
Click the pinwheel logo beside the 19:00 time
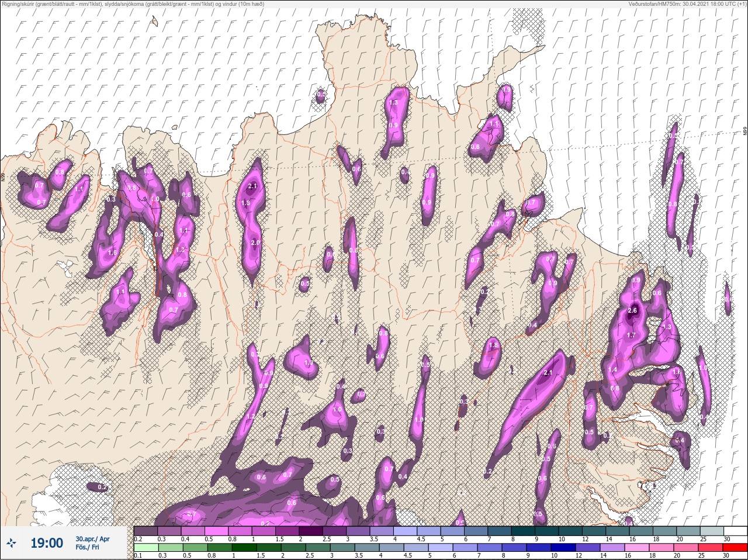12,543
